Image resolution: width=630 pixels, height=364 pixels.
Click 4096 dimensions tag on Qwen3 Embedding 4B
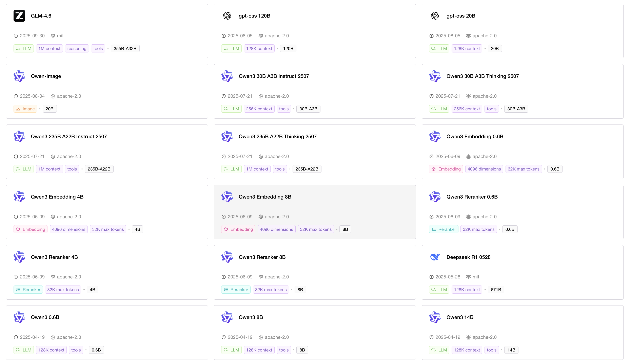(x=68, y=229)
